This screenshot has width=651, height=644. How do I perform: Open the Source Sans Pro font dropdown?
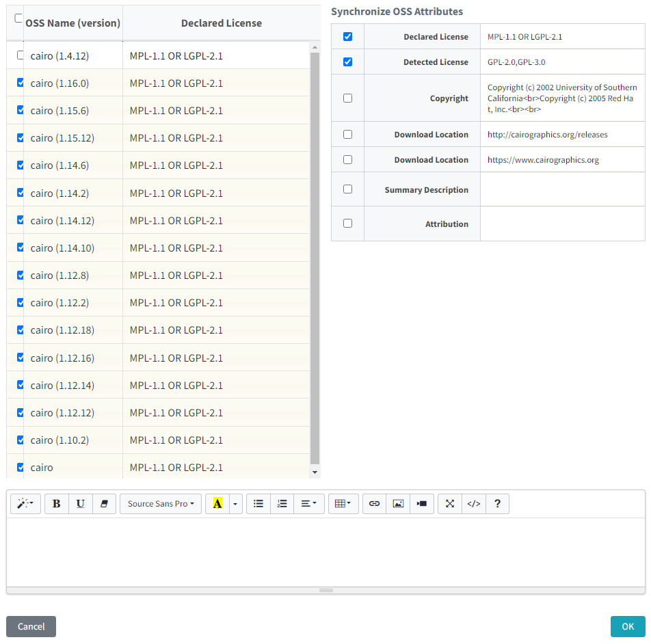point(161,503)
